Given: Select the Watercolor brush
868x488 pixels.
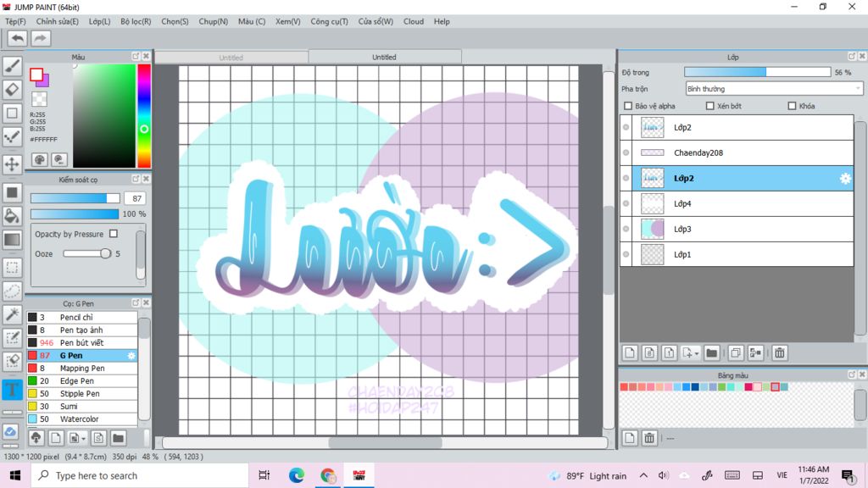Looking at the screenshot, I should tap(82, 419).
